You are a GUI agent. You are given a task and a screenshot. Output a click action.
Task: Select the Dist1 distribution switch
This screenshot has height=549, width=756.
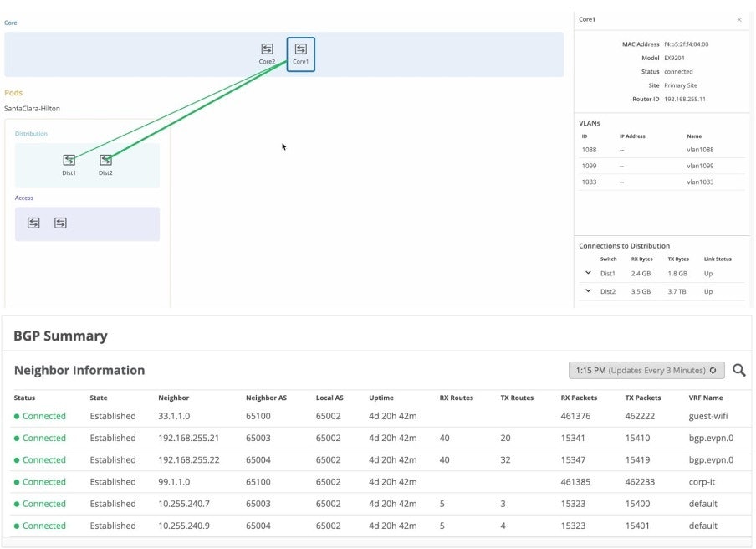coord(69,160)
